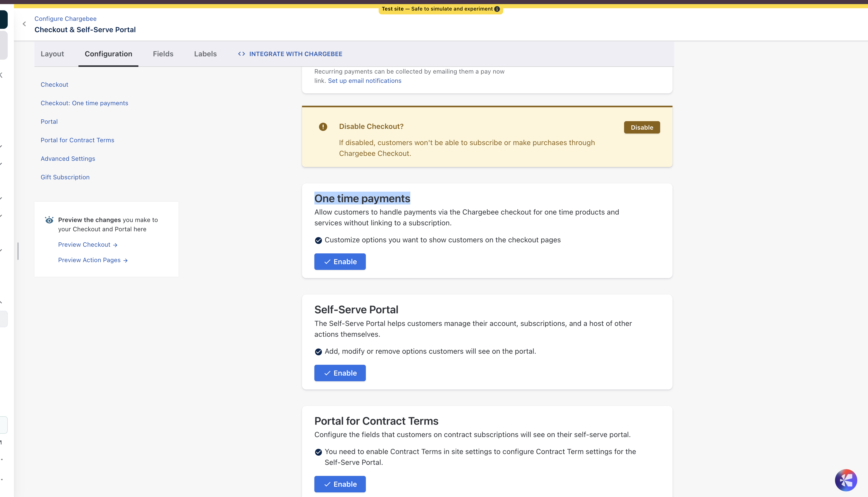Click the checkmark beside Add, modify or remove
This screenshot has width=868, height=497.
click(x=318, y=352)
